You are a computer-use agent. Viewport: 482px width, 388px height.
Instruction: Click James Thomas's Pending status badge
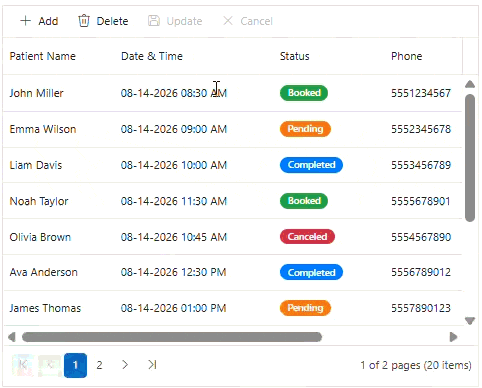305,308
